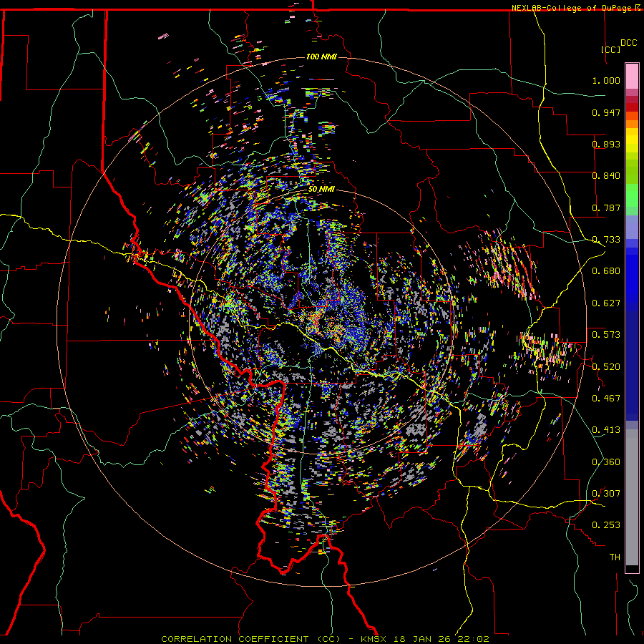The width and height of the screenshot is (644, 644).
Task: Pick the red band of the color scale
Action: (x=632, y=107)
